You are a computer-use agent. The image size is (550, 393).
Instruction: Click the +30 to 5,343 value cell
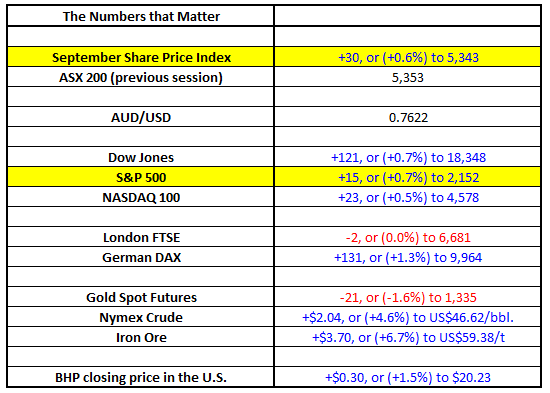point(408,57)
